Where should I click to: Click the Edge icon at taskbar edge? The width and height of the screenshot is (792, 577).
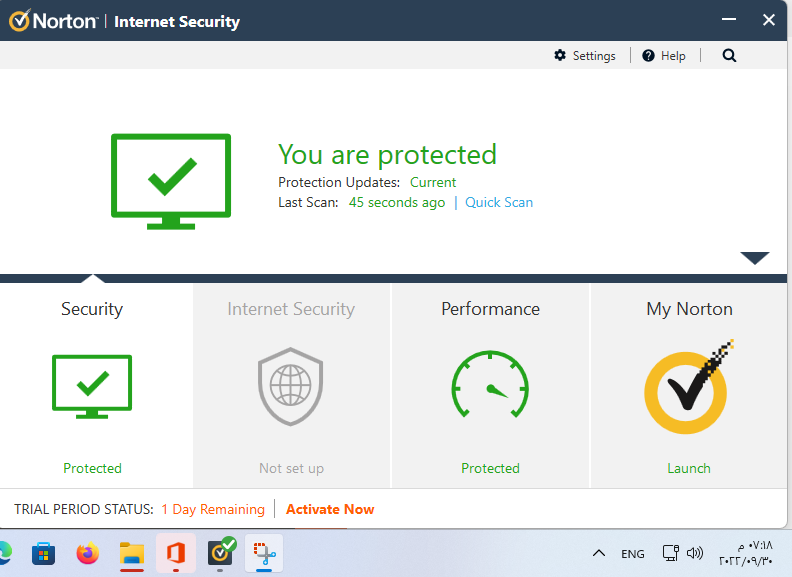tap(6, 553)
